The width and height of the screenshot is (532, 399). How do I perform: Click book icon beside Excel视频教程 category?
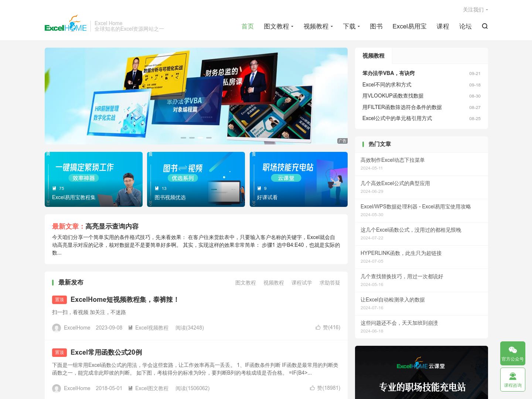[130, 328]
